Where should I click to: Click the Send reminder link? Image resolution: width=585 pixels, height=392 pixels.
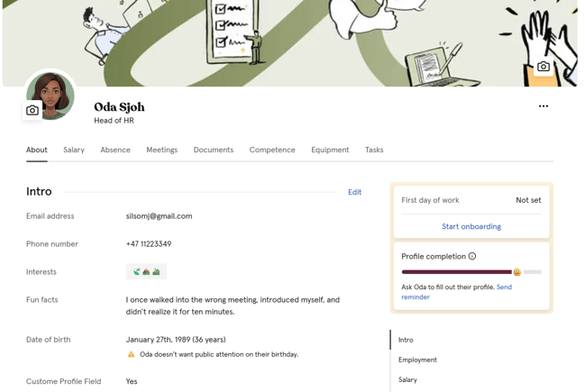[x=504, y=287]
